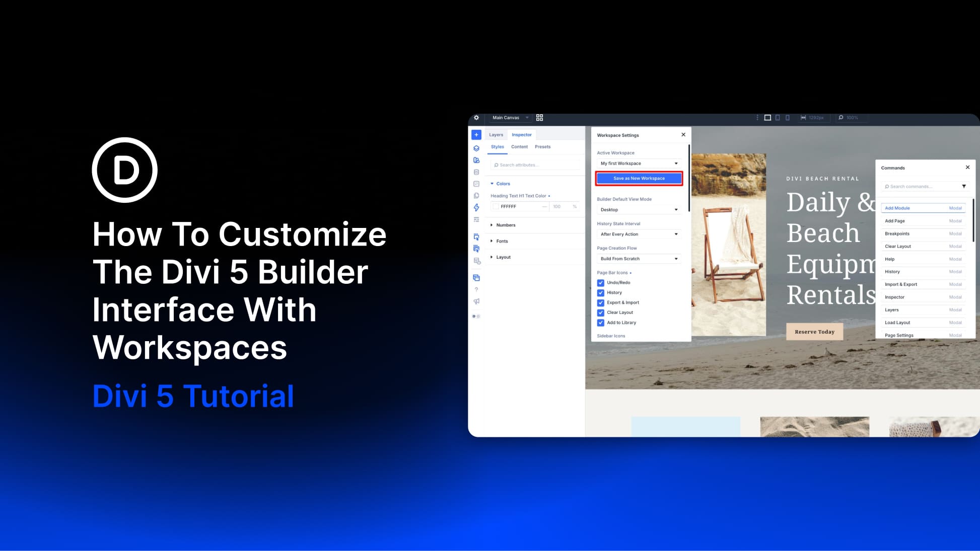The width and height of the screenshot is (980, 551).
Task: Close the Commands panel
Action: pyautogui.click(x=967, y=168)
